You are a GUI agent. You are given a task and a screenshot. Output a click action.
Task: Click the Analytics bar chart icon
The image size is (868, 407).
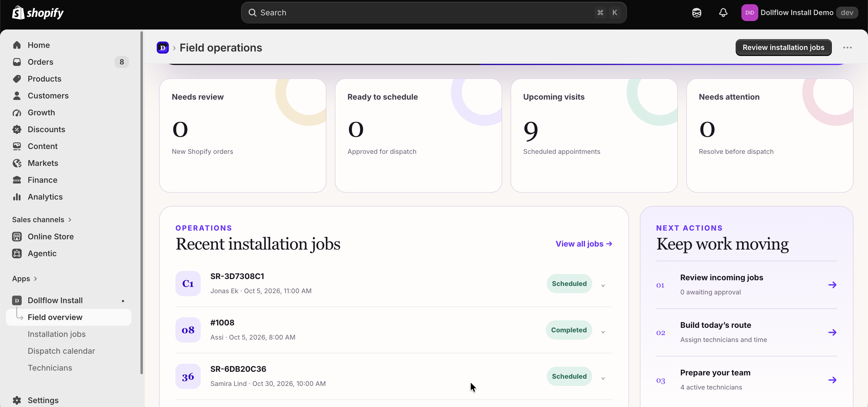click(x=17, y=197)
